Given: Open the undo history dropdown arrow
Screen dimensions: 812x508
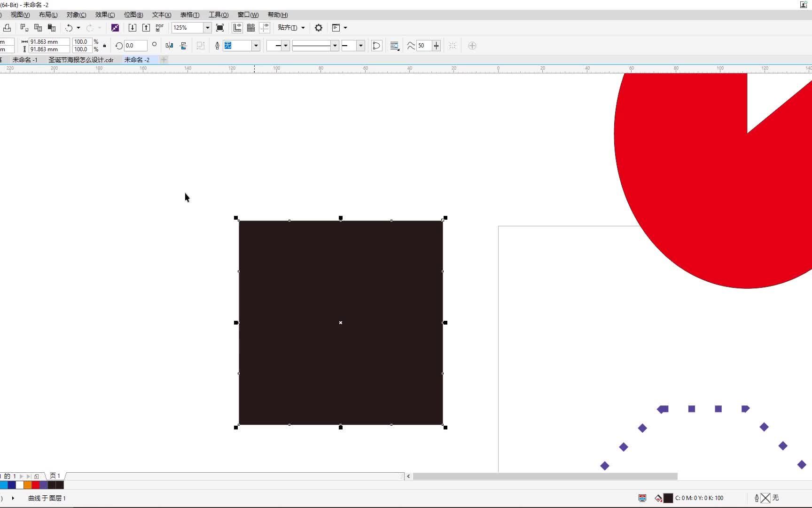Looking at the screenshot, I should pos(78,28).
